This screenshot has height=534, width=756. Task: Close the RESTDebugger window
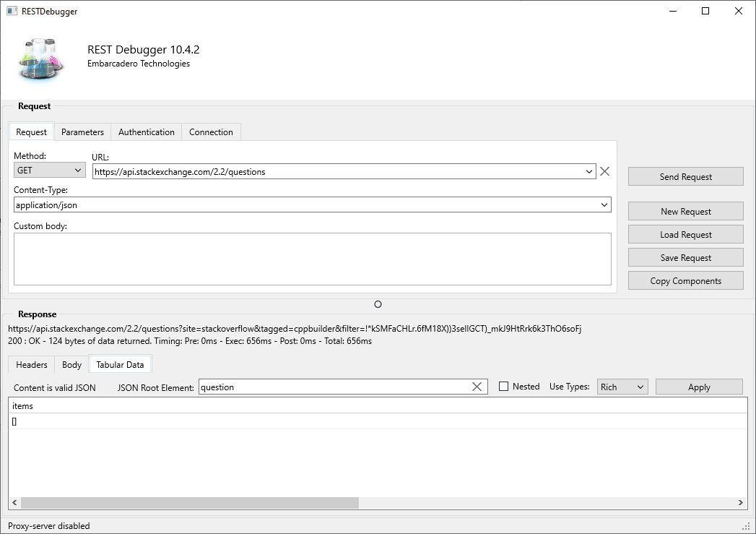coord(738,11)
